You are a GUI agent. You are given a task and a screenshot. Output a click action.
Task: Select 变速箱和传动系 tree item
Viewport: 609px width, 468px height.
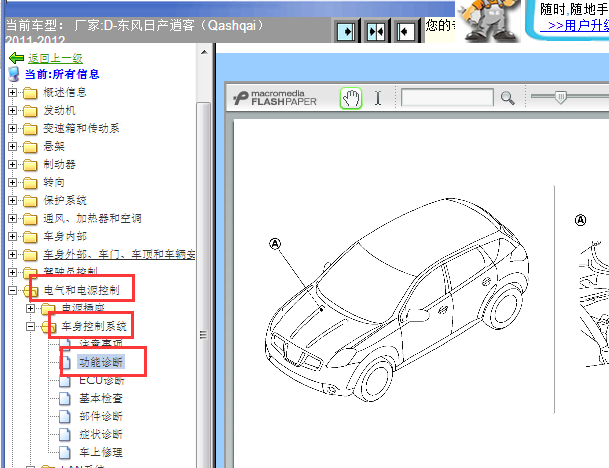click(81, 128)
